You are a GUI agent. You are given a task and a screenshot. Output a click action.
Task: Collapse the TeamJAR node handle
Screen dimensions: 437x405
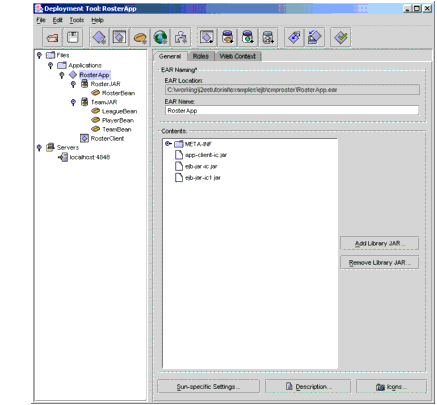pos(73,102)
